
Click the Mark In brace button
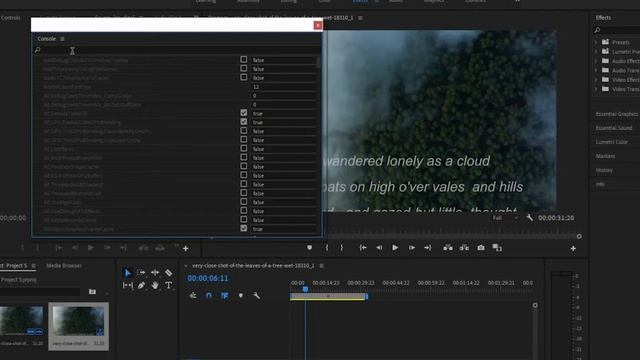click(327, 248)
